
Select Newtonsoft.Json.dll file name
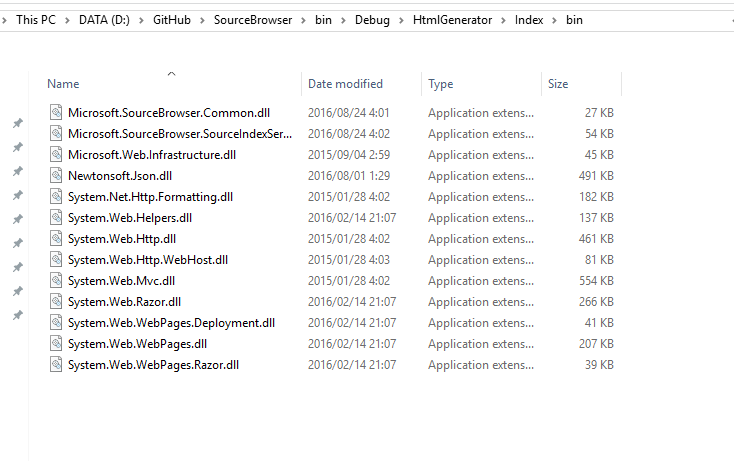click(120, 176)
